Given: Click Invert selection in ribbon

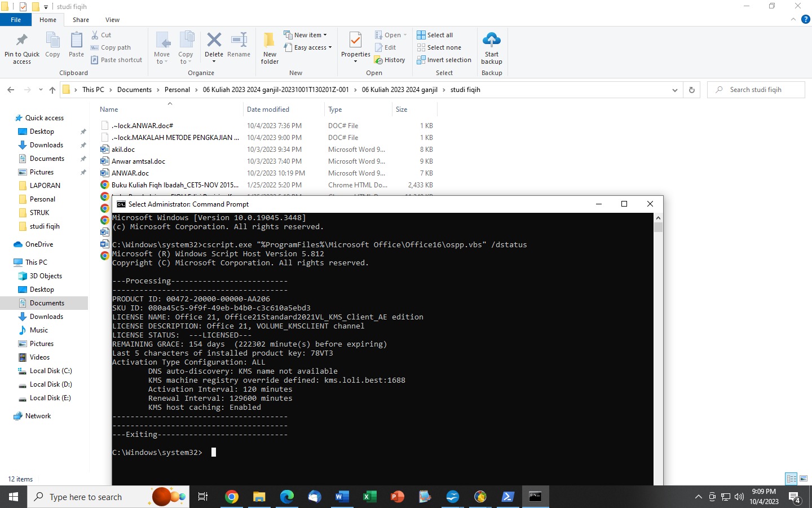Looking at the screenshot, I should (444, 60).
